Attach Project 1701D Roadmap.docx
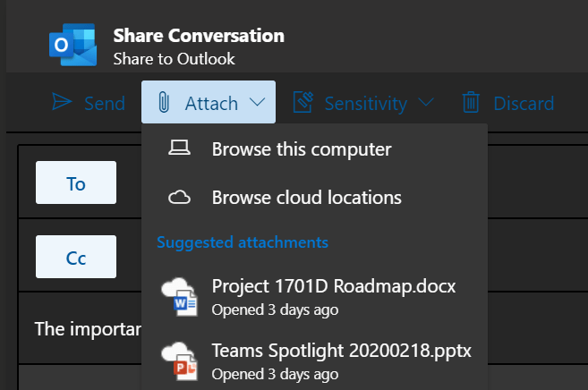This screenshot has height=390, width=588. tap(334, 287)
